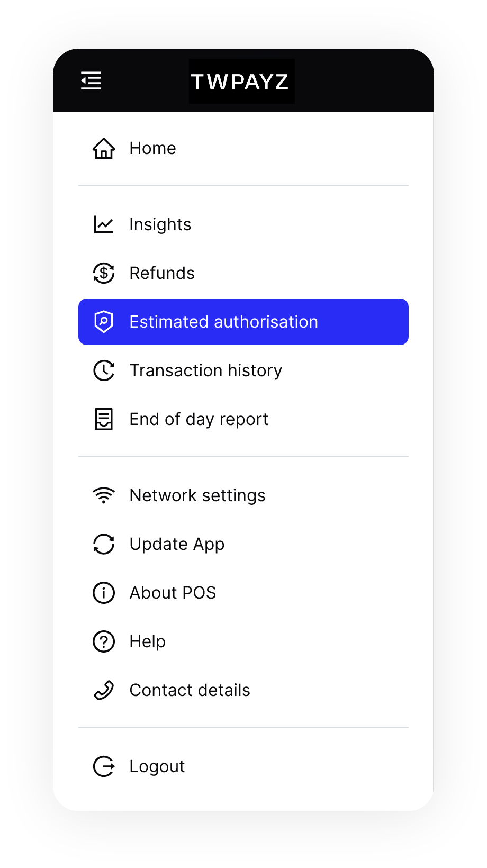
Task: Click the Wi-Fi icon for Network settings
Action: pyautogui.click(x=104, y=495)
